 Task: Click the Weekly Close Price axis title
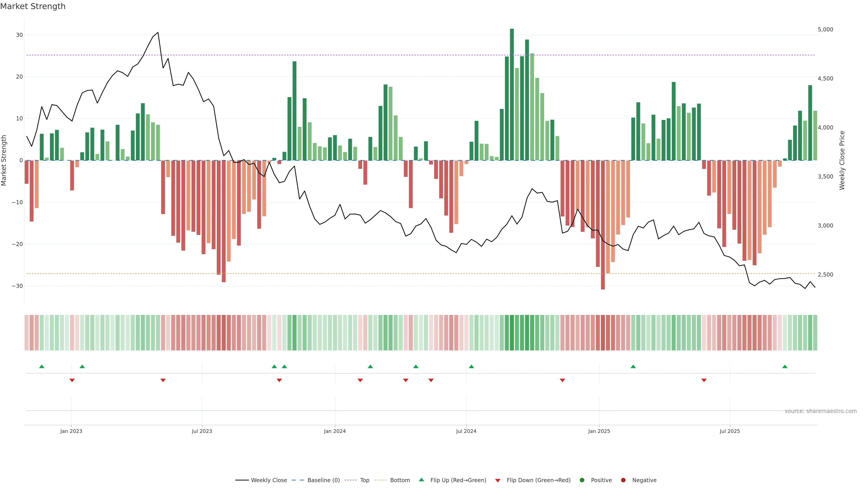(x=842, y=160)
